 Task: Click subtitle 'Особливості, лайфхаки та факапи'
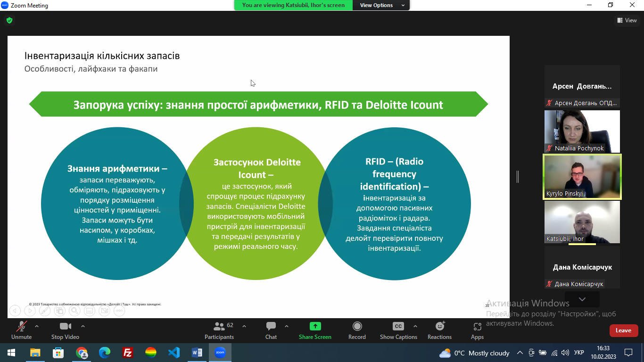91,69
